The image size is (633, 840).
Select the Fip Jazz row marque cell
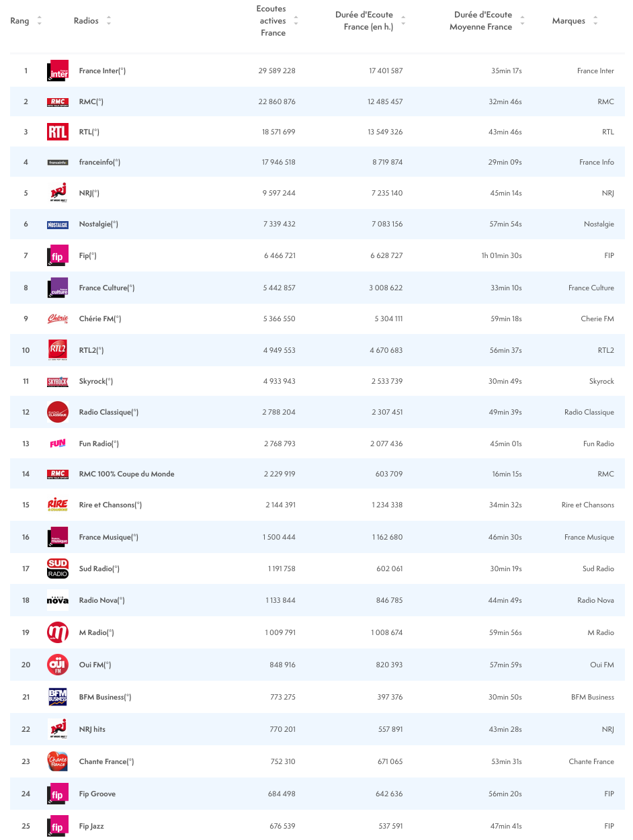click(608, 826)
